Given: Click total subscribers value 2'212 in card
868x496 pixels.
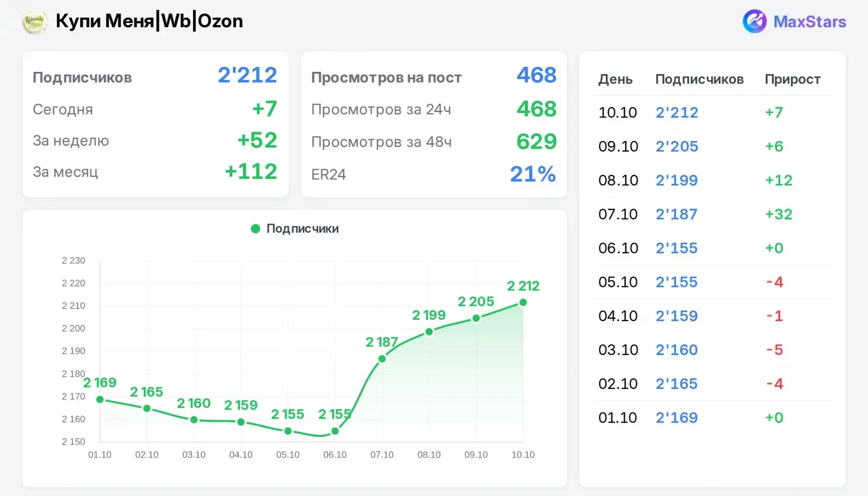Looking at the screenshot, I should click(x=247, y=75).
